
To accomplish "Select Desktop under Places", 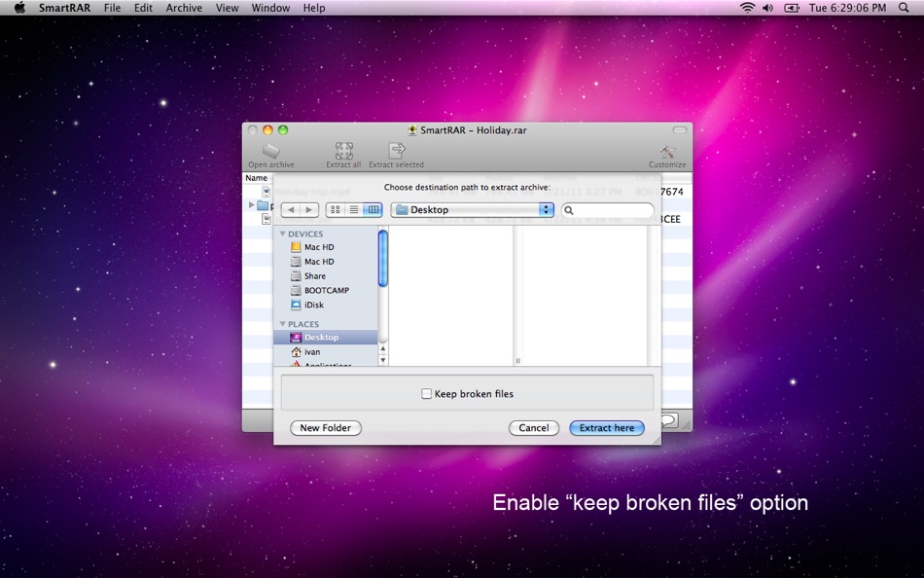I will (x=326, y=338).
